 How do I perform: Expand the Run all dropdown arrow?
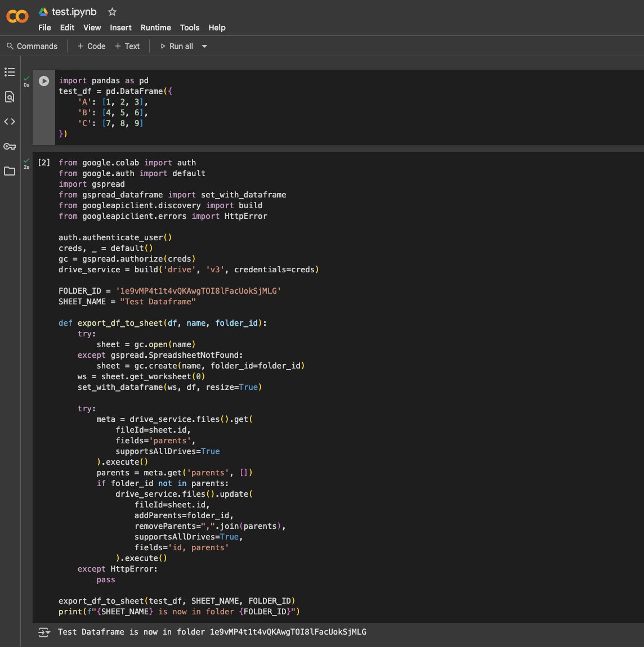(x=204, y=46)
